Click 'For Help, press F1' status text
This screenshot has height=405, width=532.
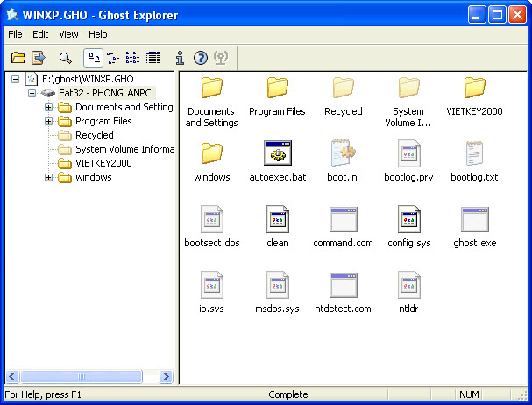(x=43, y=394)
